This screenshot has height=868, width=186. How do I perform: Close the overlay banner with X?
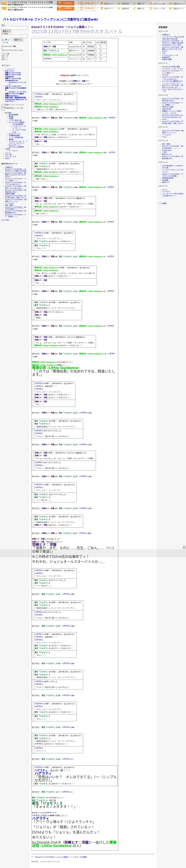[x=184, y=548]
